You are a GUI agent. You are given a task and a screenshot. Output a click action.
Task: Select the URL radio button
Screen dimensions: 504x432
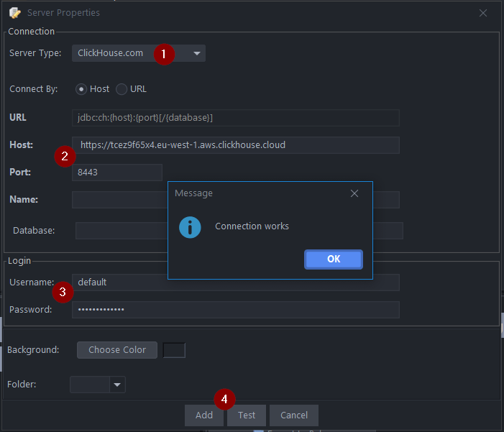[x=122, y=89]
